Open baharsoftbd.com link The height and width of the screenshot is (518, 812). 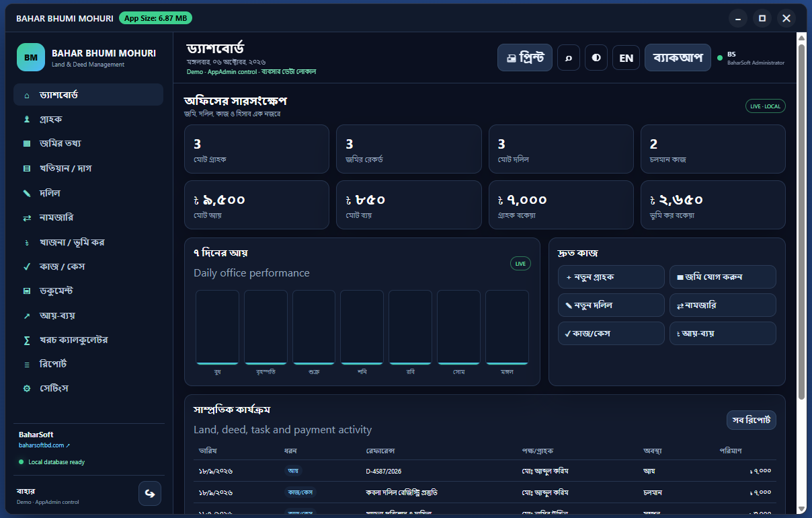pyautogui.click(x=44, y=445)
